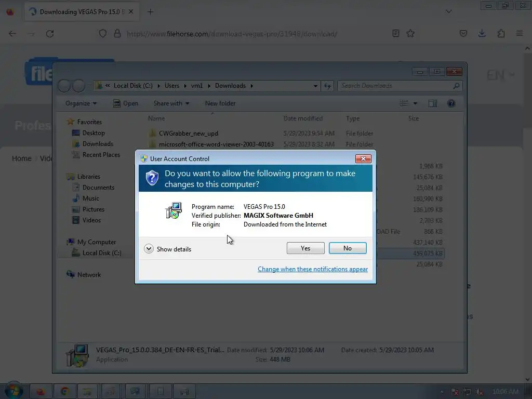532x399 pixels.
Task: Open the views options dropdown arrow
Action: click(415, 103)
